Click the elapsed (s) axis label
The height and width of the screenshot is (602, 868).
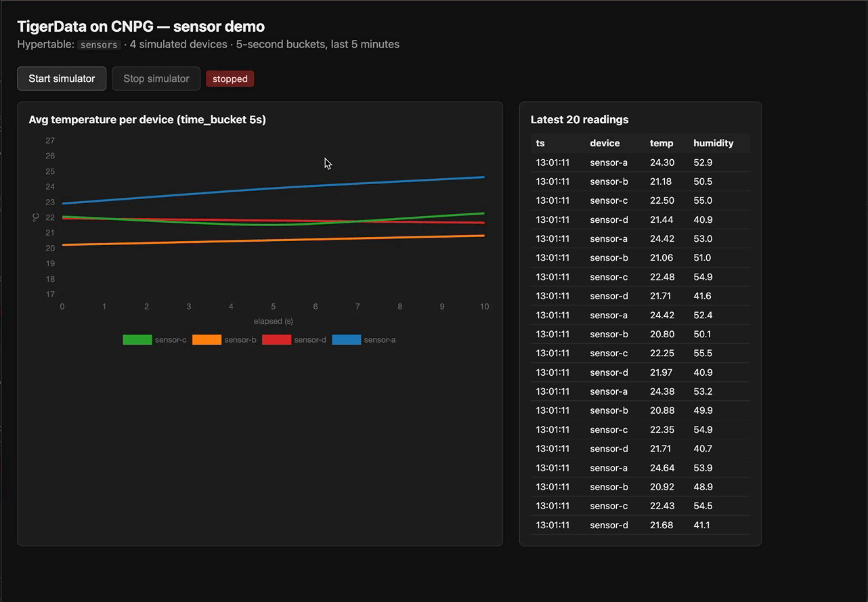tap(274, 321)
